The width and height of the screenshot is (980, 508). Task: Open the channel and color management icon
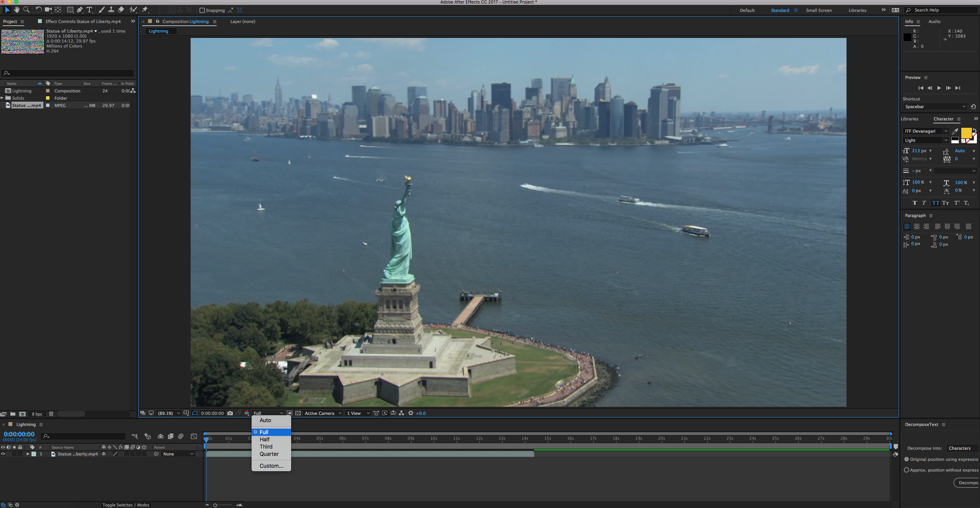[x=247, y=413]
